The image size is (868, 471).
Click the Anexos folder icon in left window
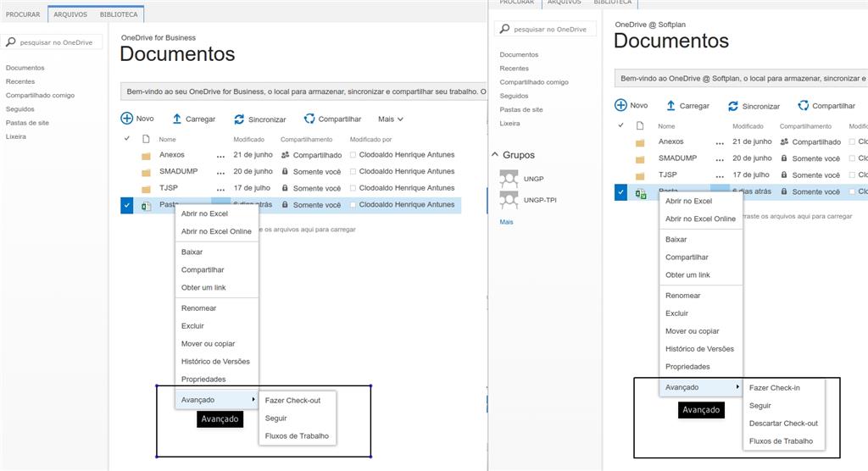[146, 156]
